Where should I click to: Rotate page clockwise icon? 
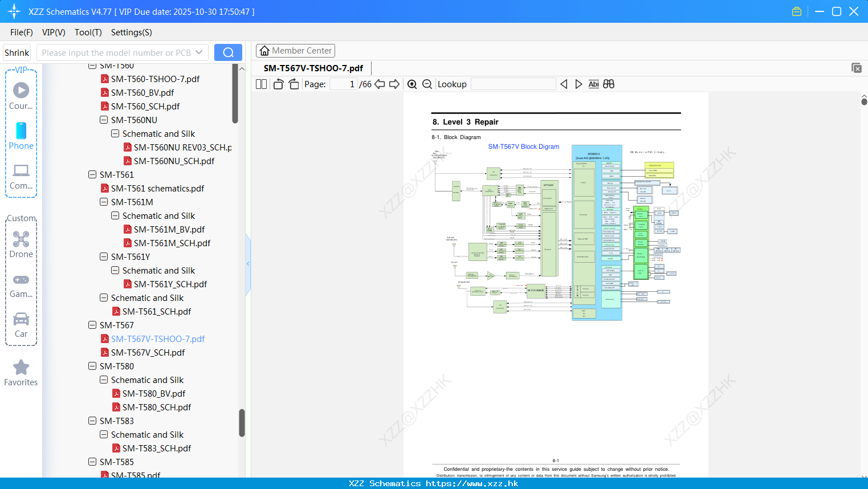[x=294, y=84]
